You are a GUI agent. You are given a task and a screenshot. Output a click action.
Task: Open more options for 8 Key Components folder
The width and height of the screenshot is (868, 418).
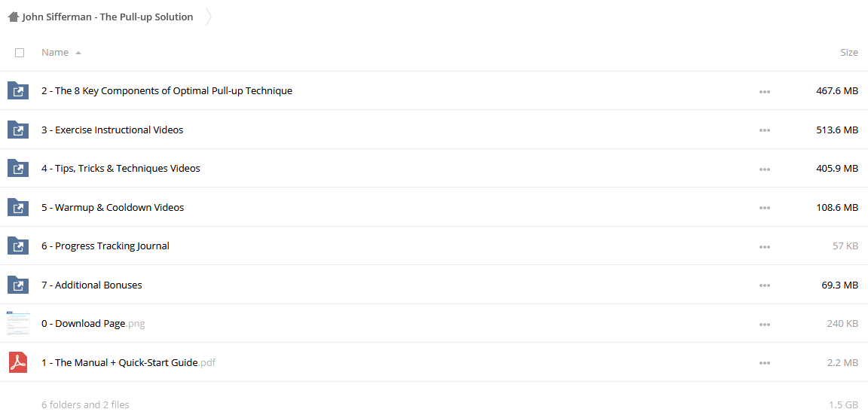tap(765, 91)
